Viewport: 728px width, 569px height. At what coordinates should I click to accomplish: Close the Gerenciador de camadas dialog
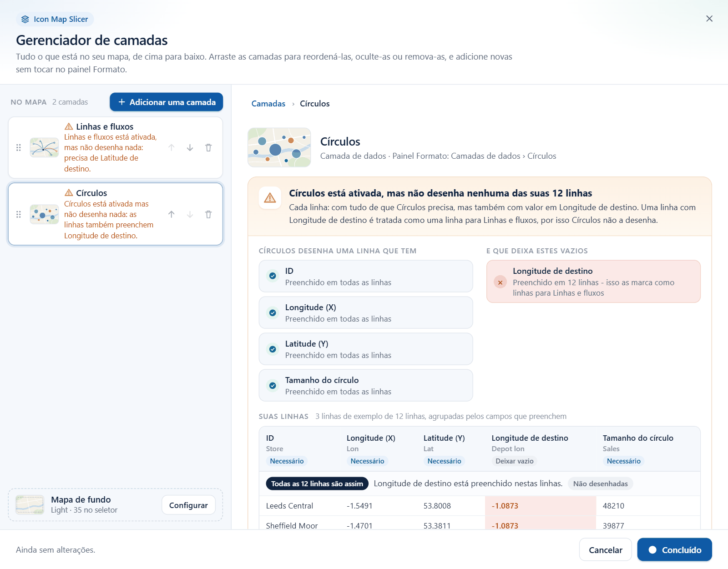(709, 19)
